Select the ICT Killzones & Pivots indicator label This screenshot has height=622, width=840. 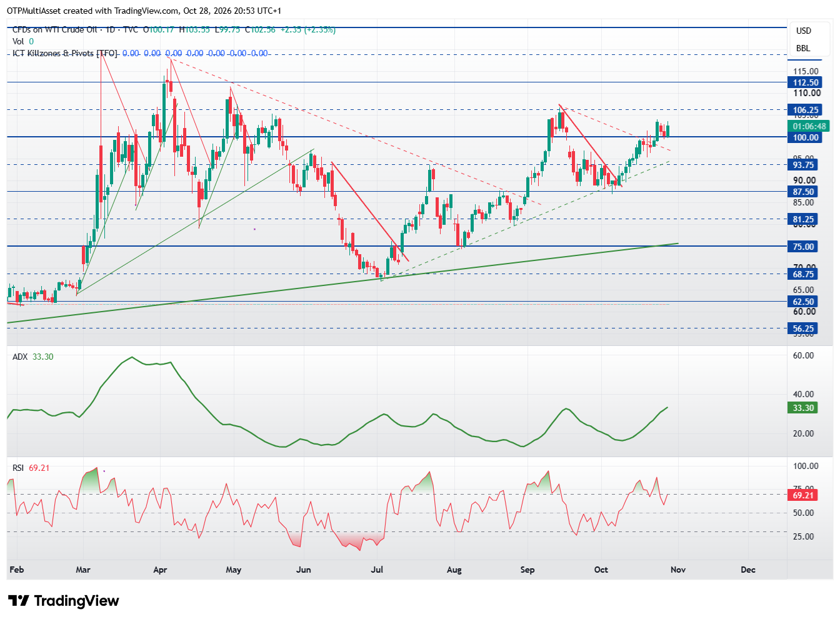coord(65,53)
